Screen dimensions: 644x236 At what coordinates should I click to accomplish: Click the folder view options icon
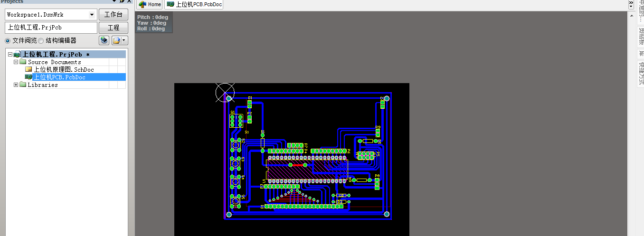click(x=117, y=40)
